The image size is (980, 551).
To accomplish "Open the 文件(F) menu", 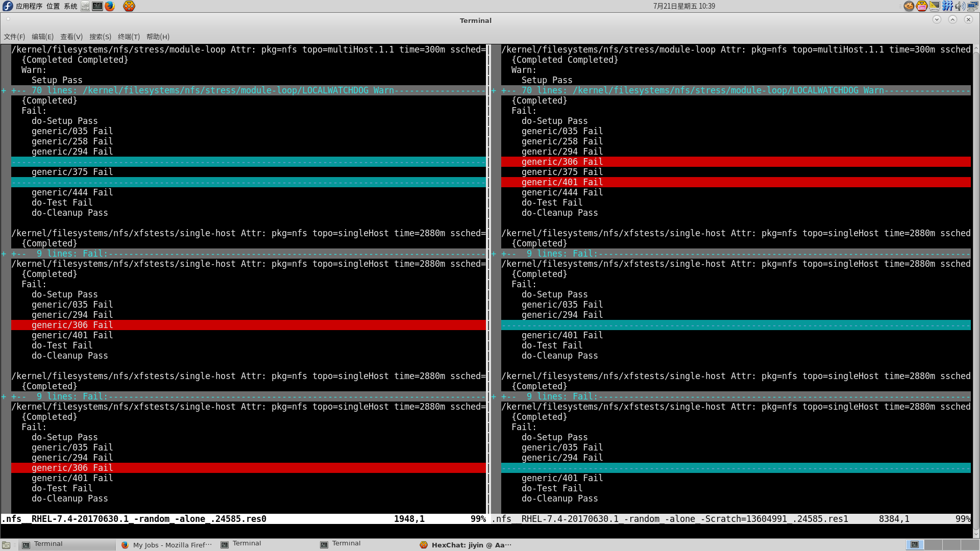I will (x=14, y=37).
